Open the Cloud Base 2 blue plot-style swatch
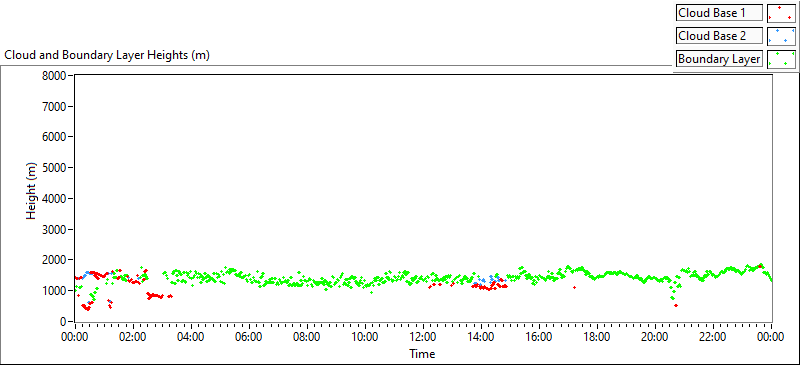 pyautogui.click(x=781, y=36)
